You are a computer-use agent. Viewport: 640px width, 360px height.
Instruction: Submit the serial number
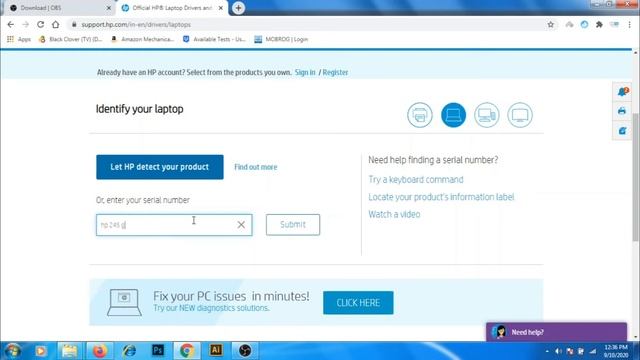(x=293, y=224)
